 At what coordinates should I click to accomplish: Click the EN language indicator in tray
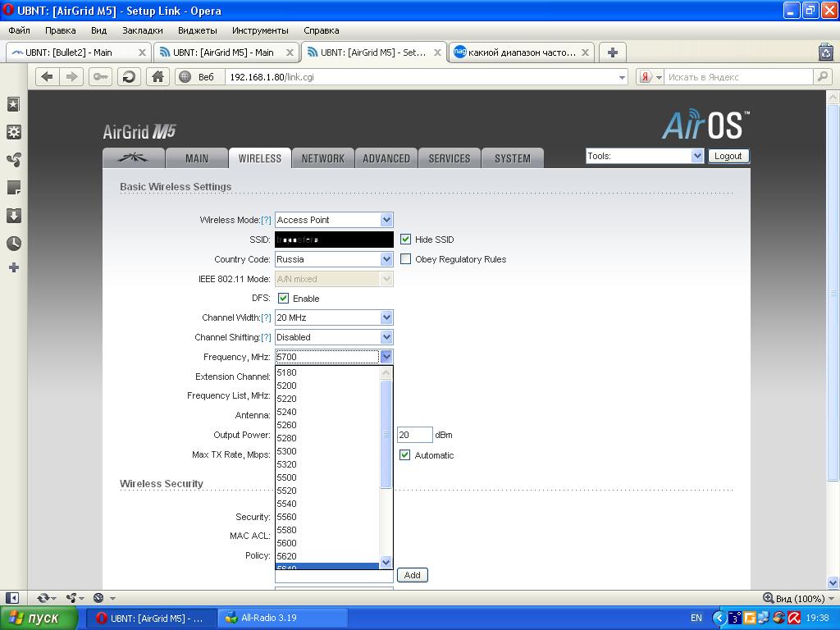696,618
